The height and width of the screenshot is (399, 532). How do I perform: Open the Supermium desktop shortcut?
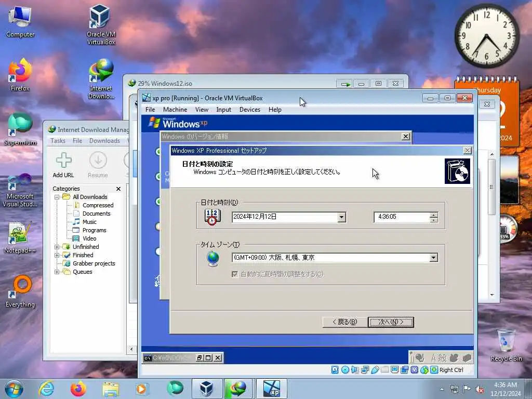pyautogui.click(x=20, y=129)
